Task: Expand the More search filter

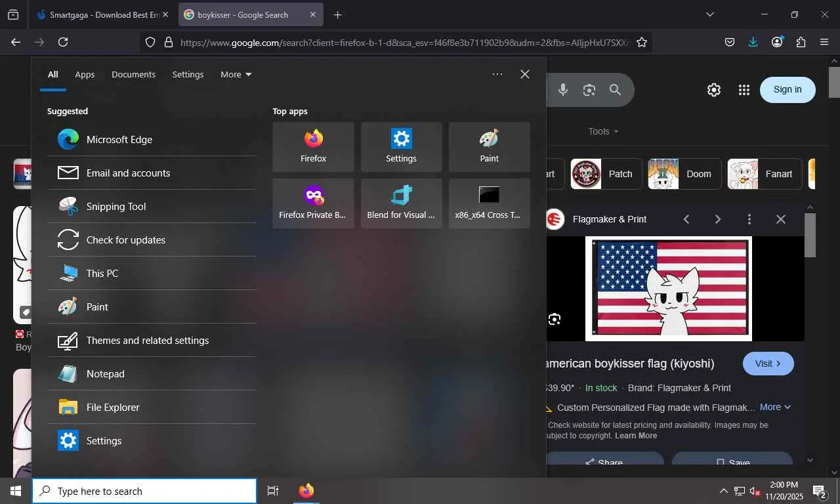Action: (236, 74)
